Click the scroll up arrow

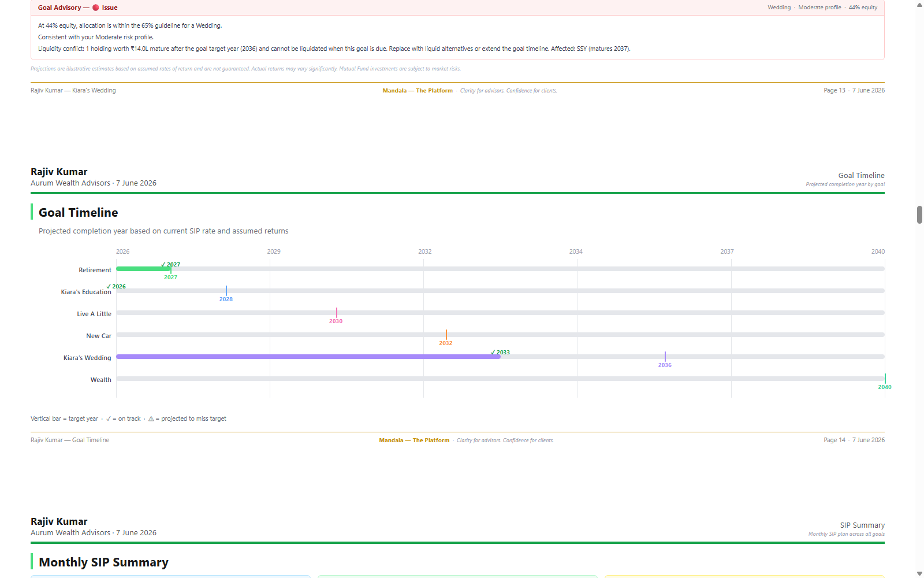tap(919, 5)
